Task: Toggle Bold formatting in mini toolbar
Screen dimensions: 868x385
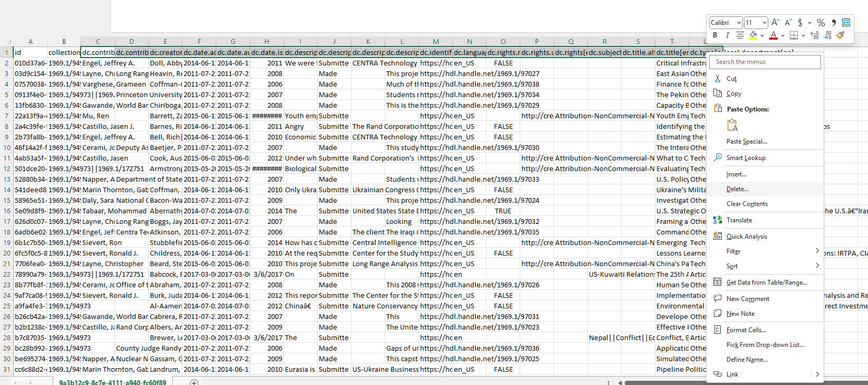Action: pos(715,35)
